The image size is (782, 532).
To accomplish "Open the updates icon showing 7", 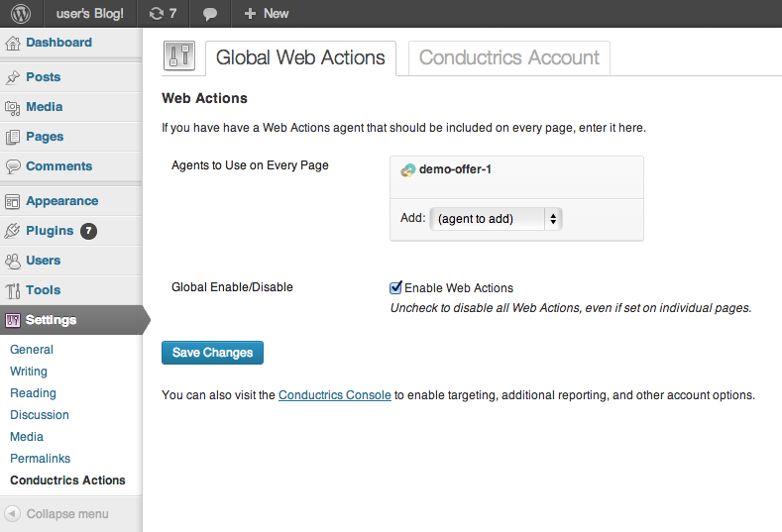I will coord(162,14).
